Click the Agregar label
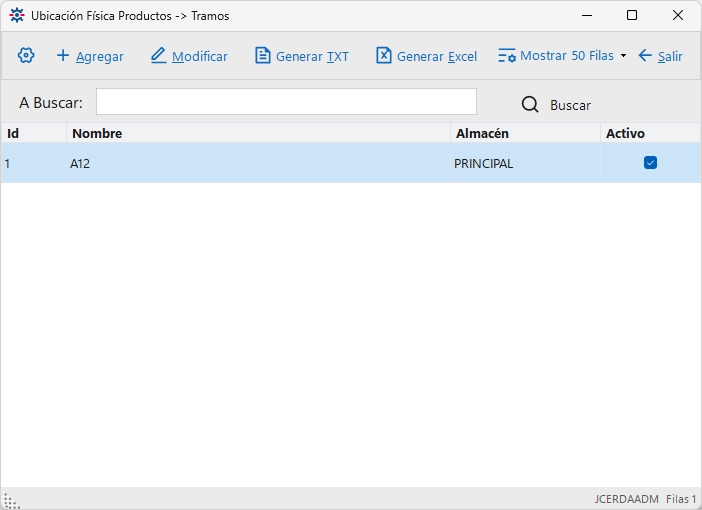Image resolution: width=702 pixels, height=510 pixels. [x=99, y=57]
